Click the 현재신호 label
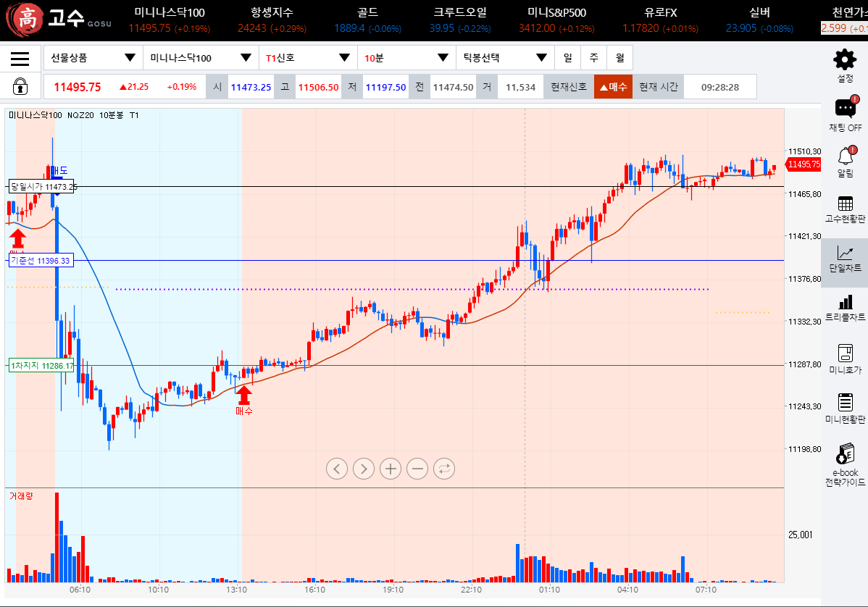The width and height of the screenshot is (868, 607). [569, 87]
